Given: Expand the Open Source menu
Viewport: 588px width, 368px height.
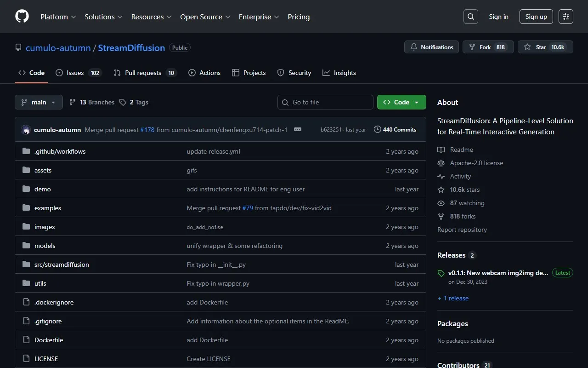Looking at the screenshot, I should (x=205, y=17).
